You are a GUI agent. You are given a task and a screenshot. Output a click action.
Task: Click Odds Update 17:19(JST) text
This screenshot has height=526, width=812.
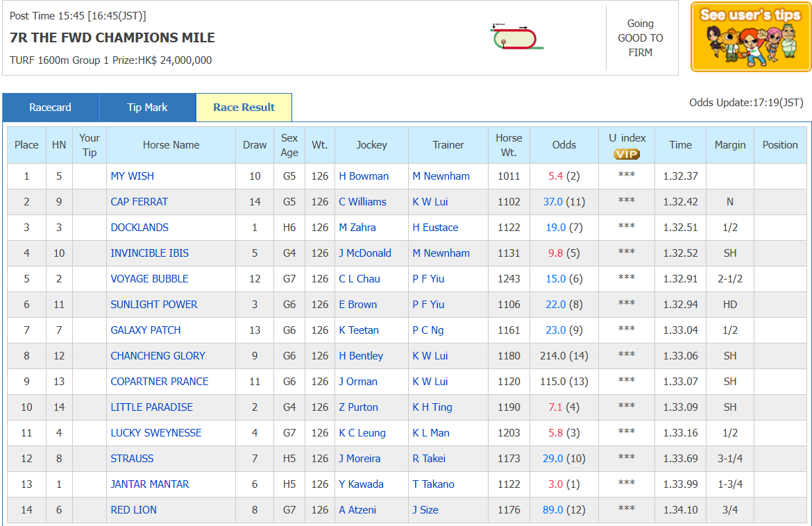click(746, 103)
